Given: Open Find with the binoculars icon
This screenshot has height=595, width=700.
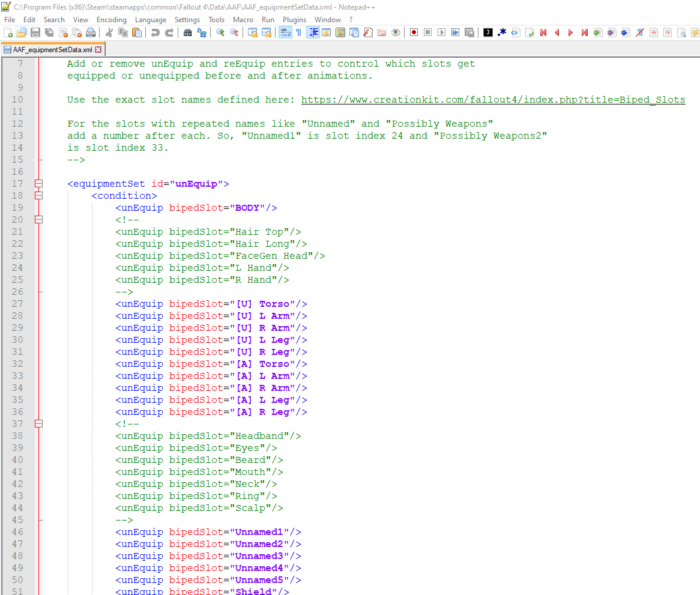Looking at the screenshot, I should pos(187,32).
